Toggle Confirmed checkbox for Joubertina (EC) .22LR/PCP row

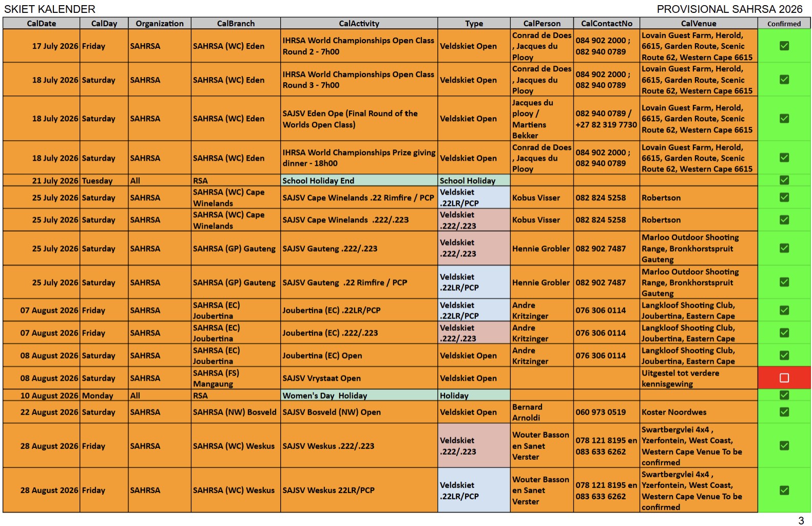(784, 310)
